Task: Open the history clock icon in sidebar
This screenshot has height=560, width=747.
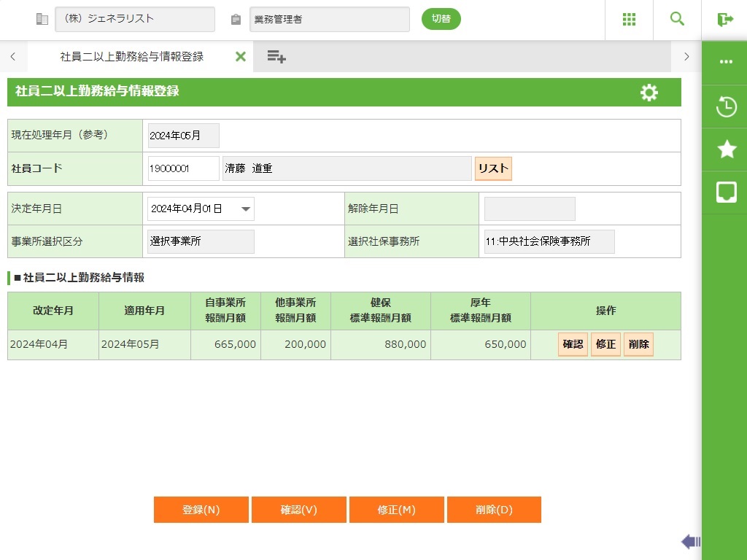Action: click(726, 106)
